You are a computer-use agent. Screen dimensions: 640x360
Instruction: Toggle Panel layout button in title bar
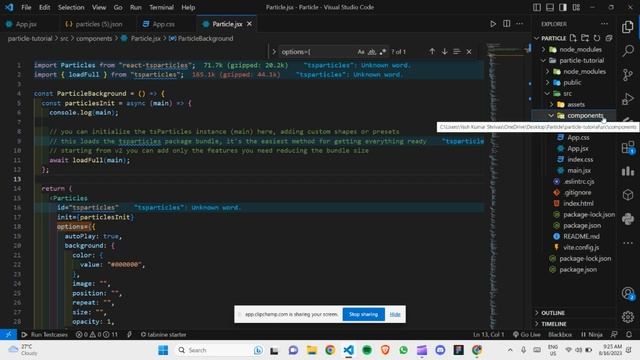click(x=550, y=7)
